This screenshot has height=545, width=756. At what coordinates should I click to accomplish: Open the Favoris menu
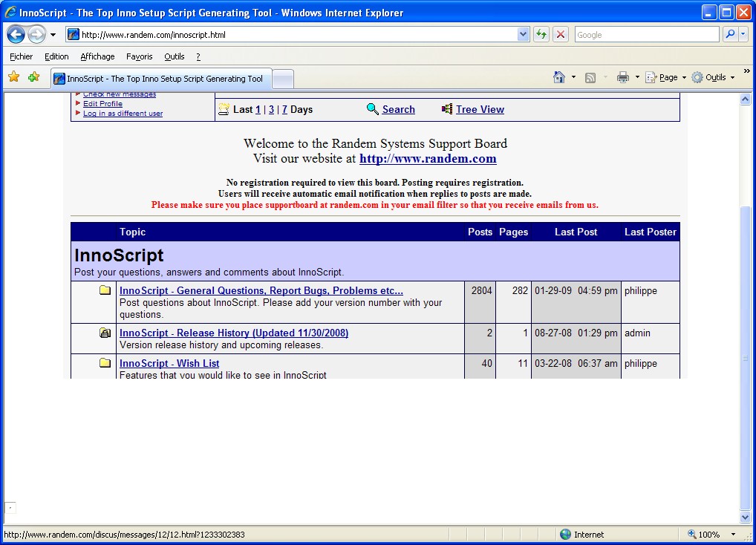(140, 56)
